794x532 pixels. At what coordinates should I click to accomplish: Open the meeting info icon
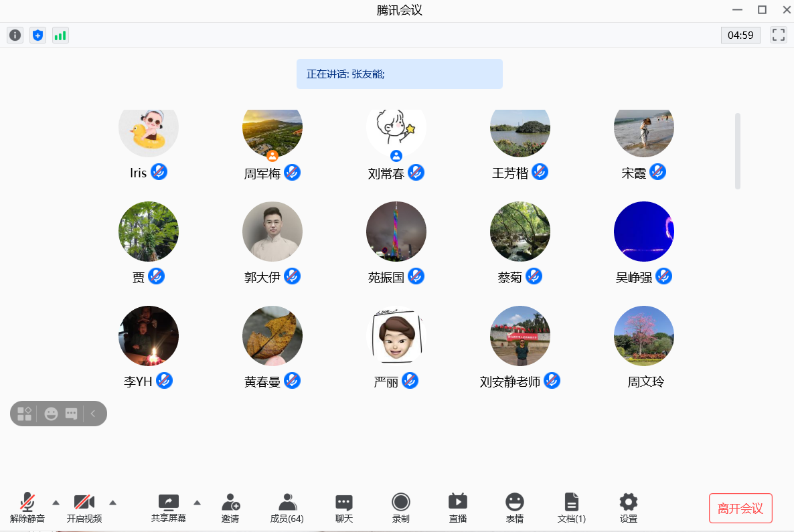pos(15,35)
